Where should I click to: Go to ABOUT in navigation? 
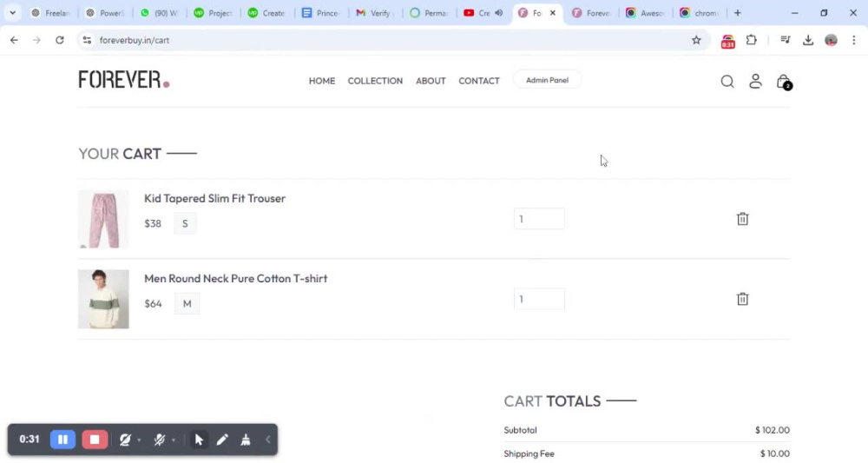point(431,81)
